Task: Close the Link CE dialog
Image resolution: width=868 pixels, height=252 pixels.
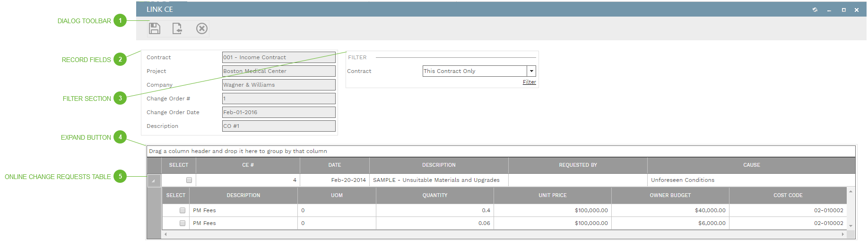Action: [857, 9]
